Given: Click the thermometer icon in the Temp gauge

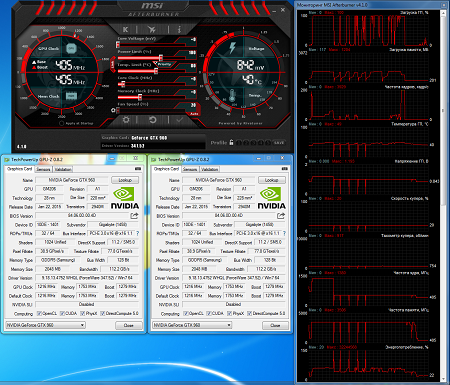Looking at the screenshot, I should [x=232, y=96].
